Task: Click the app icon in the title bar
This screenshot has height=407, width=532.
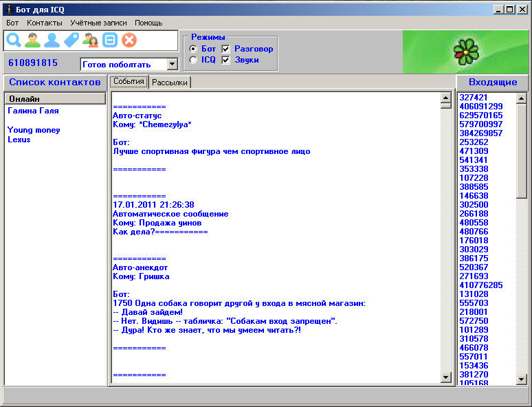Action: pos(10,10)
